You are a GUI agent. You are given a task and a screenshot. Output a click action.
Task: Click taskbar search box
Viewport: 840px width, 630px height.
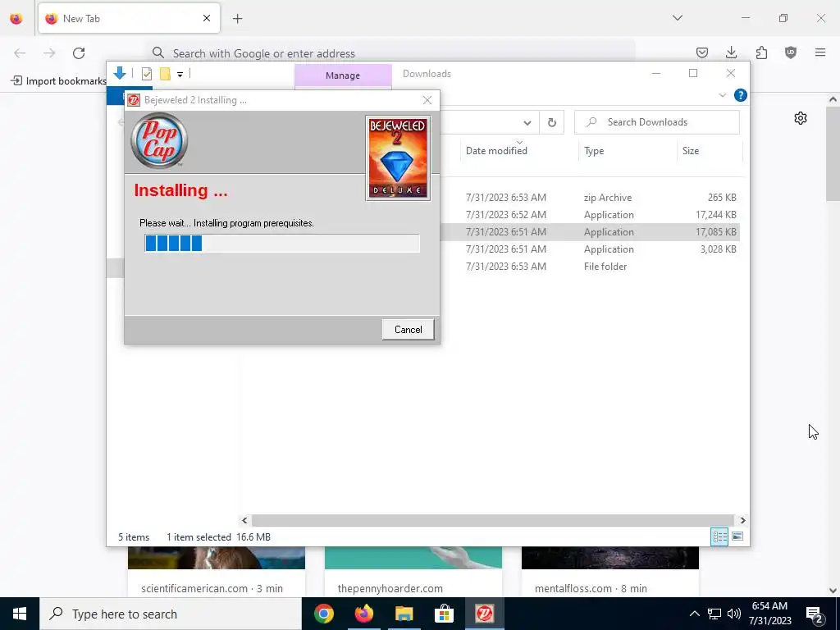(x=171, y=614)
